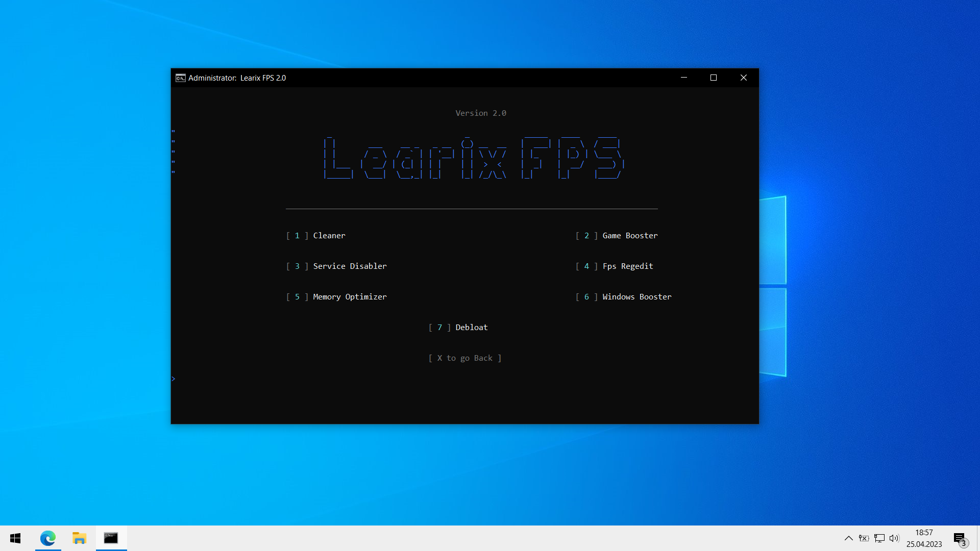Open the notification center icon
This screenshot has width=980, height=551.
coord(960,539)
